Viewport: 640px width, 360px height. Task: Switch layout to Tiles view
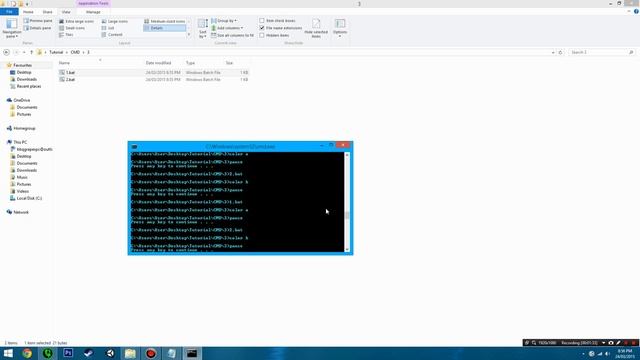click(x=66, y=35)
